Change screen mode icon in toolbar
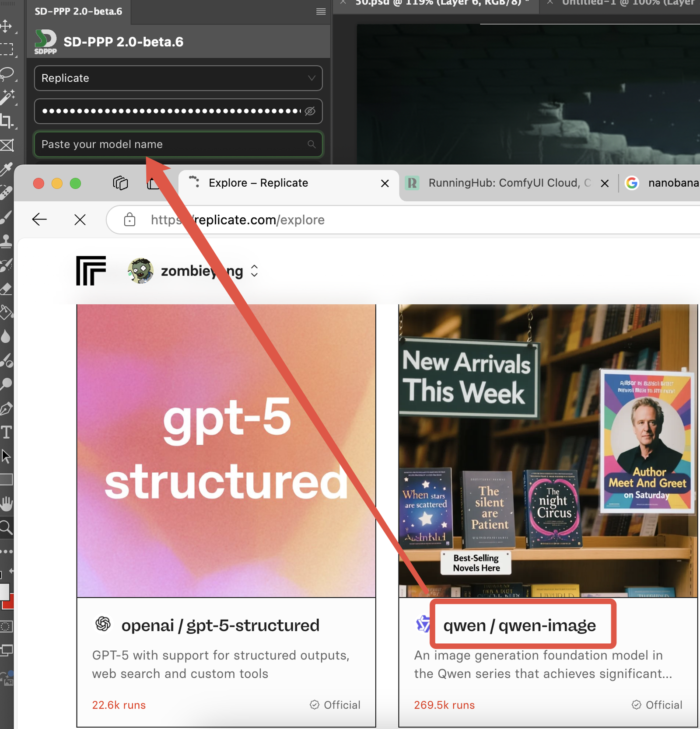Image resolution: width=700 pixels, height=729 pixels. click(7, 650)
